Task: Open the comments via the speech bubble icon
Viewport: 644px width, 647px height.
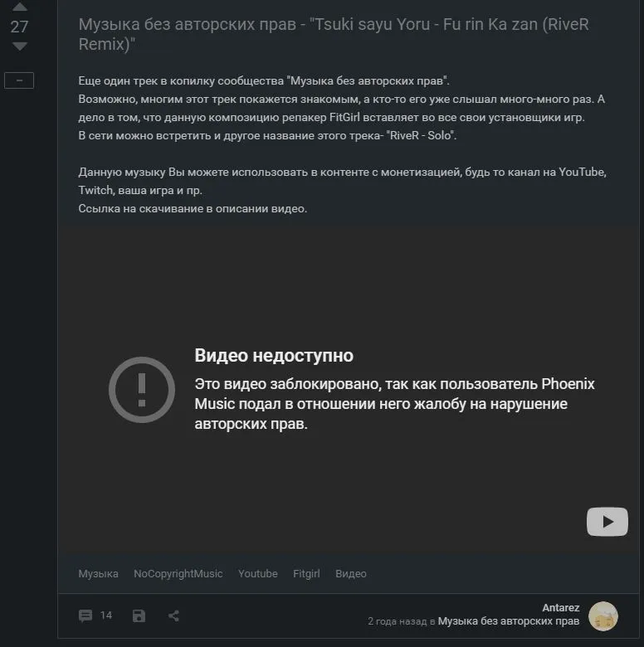Action: (85, 615)
